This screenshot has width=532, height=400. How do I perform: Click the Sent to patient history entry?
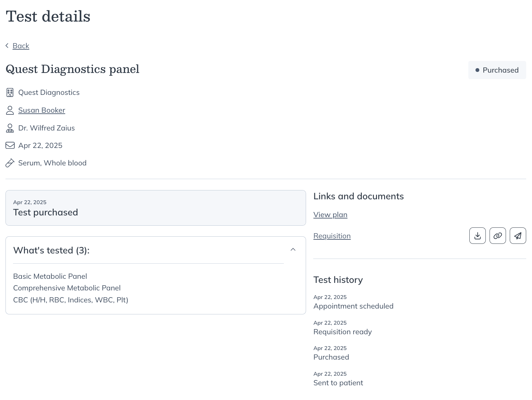338,383
